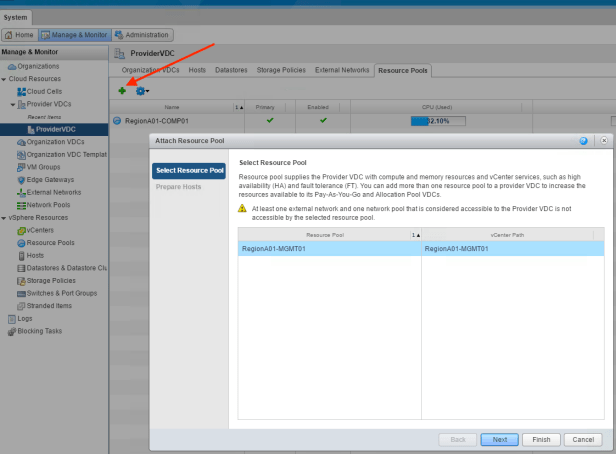Close the Attach Resource Pool dialog
616x454 pixels.
point(603,142)
